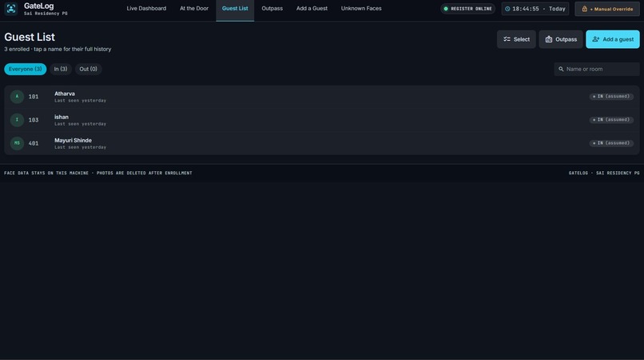Filter guests by Out (0)
This screenshot has width=644, height=360.
coord(89,69)
